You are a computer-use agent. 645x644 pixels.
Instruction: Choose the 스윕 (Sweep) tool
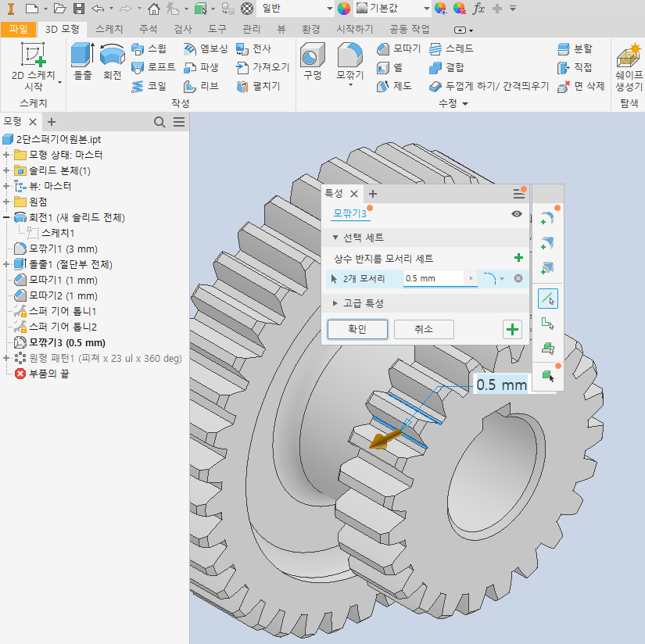149,49
